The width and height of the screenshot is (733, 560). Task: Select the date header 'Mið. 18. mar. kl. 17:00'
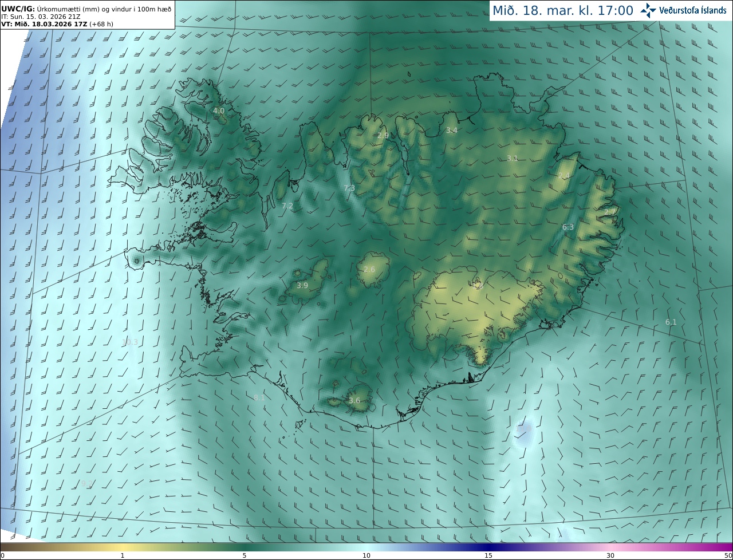(x=563, y=10)
